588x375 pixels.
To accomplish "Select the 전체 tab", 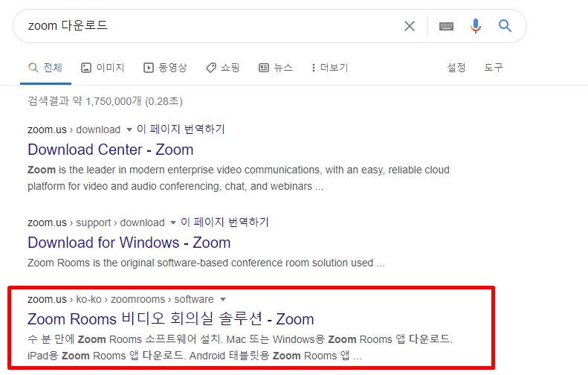I will [x=45, y=68].
